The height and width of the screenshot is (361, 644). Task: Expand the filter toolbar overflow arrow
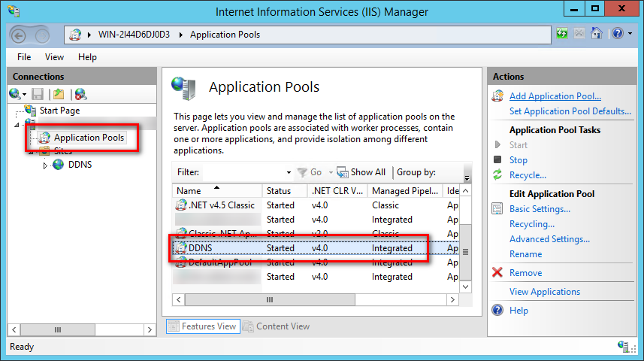click(467, 178)
